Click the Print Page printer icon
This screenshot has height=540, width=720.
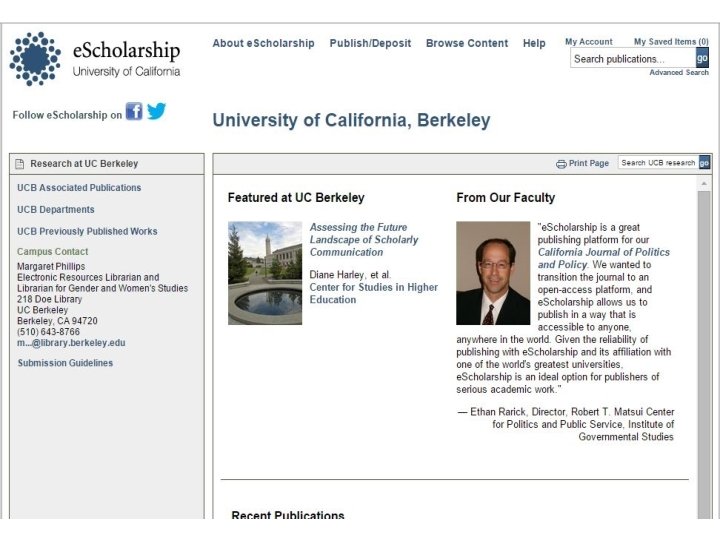(561, 163)
